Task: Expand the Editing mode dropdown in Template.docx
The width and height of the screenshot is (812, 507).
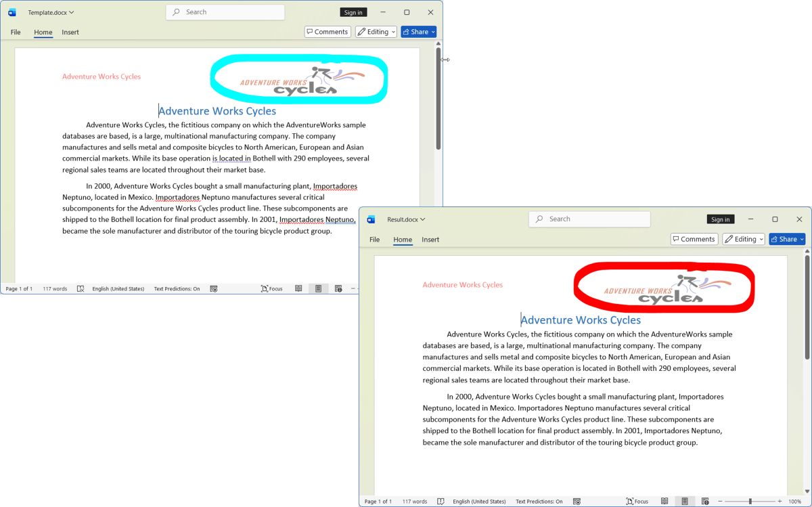Action: tap(376, 32)
